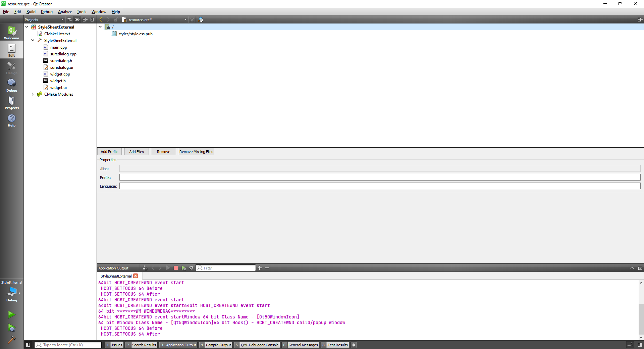Image resolution: width=644 pixels, height=349 pixels.
Task: Open Application Output settings gear
Action: click(191, 268)
